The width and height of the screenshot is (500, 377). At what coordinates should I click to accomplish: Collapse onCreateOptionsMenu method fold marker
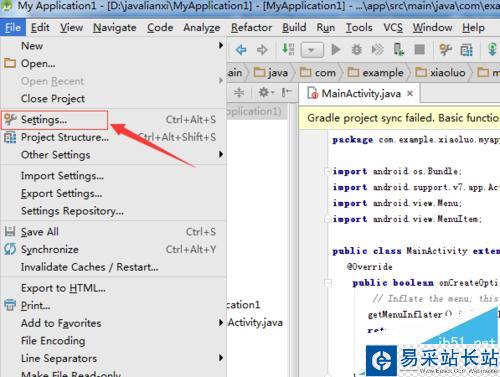(328, 283)
